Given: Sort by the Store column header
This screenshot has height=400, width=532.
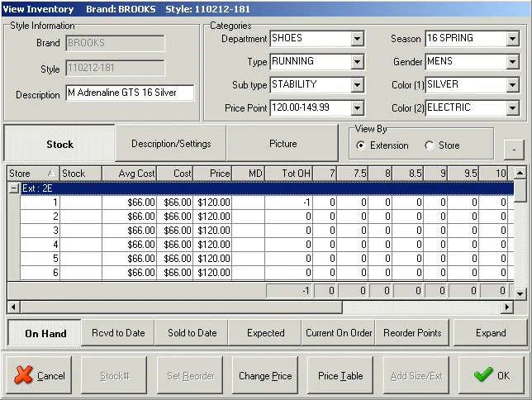Looking at the screenshot, I should 33,174.
